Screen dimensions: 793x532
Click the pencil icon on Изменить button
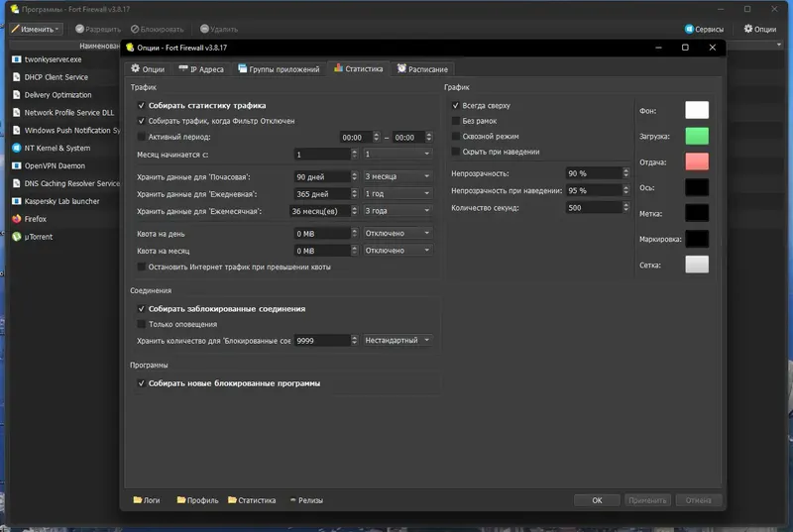point(15,29)
